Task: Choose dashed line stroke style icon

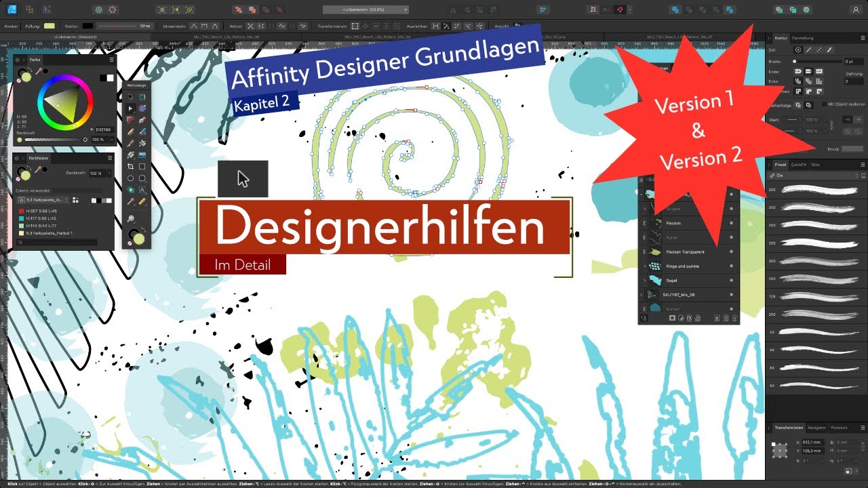Action: click(819, 50)
